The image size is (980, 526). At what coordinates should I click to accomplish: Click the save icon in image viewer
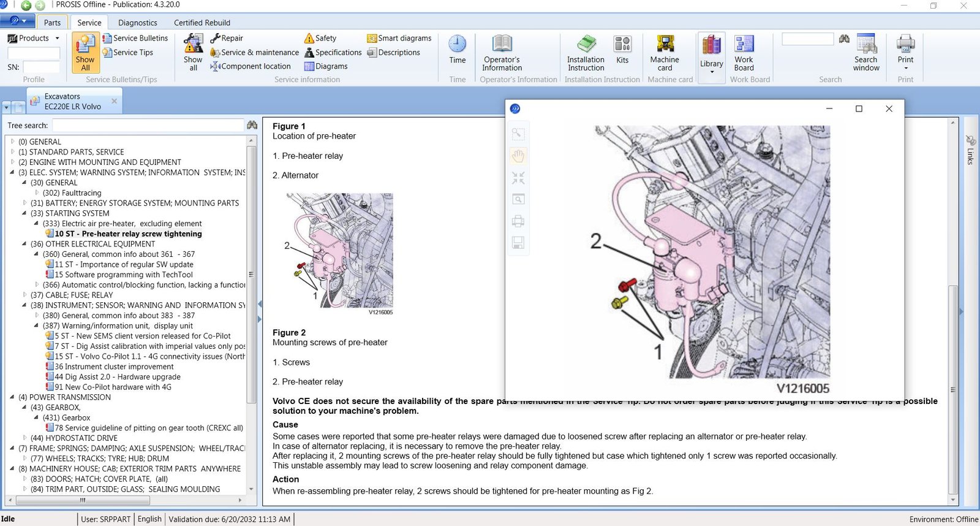click(518, 243)
